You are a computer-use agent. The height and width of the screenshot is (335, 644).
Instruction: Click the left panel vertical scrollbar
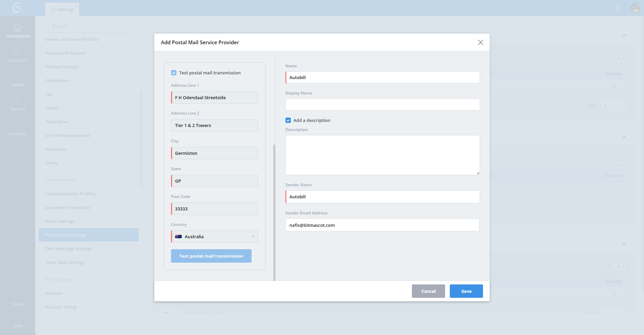click(x=274, y=212)
